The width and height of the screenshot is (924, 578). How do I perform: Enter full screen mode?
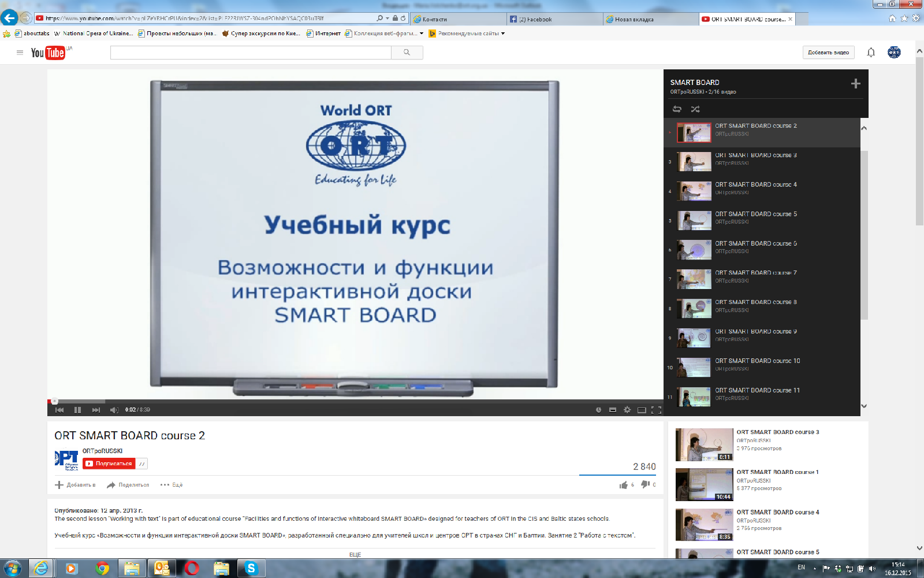pyautogui.click(x=656, y=410)
